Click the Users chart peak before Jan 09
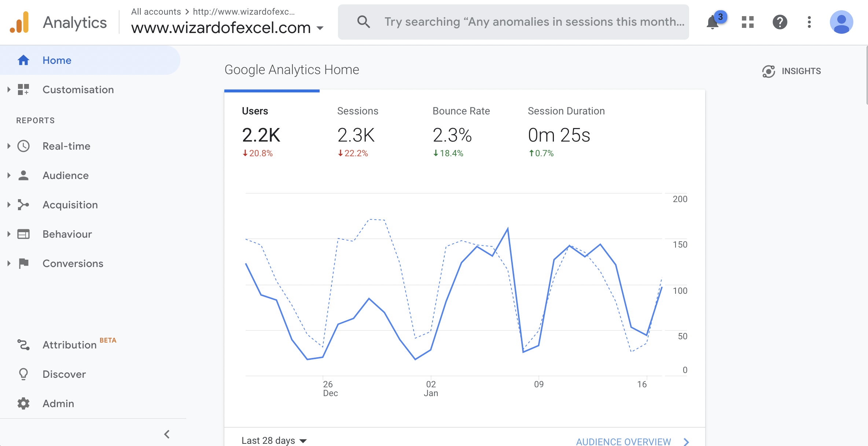Screen dimensions: 868x446 pyautogui.click(x=508, y=229)
